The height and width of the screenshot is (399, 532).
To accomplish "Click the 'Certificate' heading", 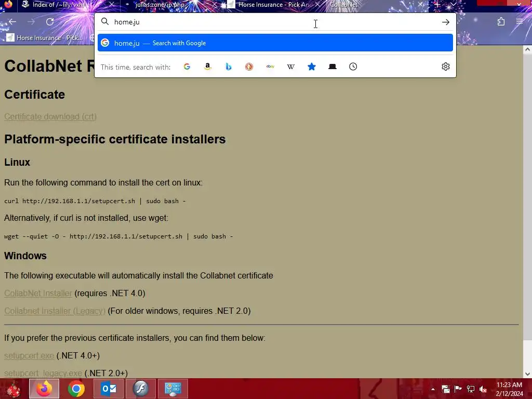I will [x=35, y=95].
